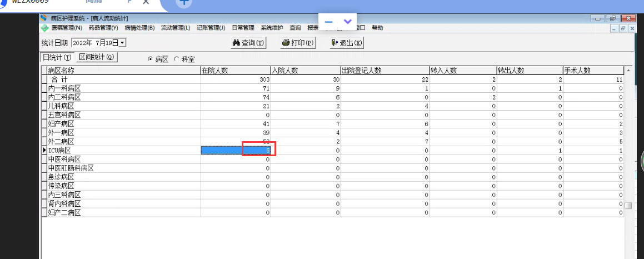Open the 系统维护 menu
Screen dimensions: 644x259
click(272, 28)
